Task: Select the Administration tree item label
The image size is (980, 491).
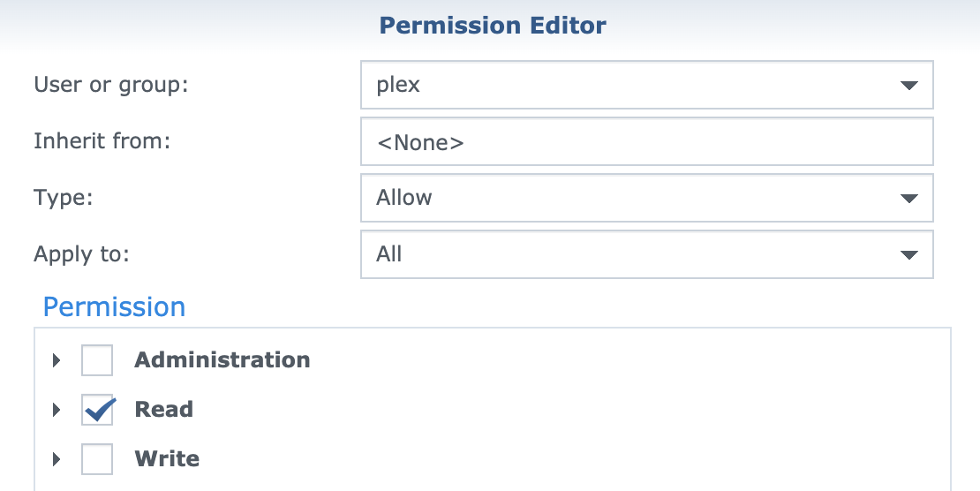Action: (x=222, y=360)
